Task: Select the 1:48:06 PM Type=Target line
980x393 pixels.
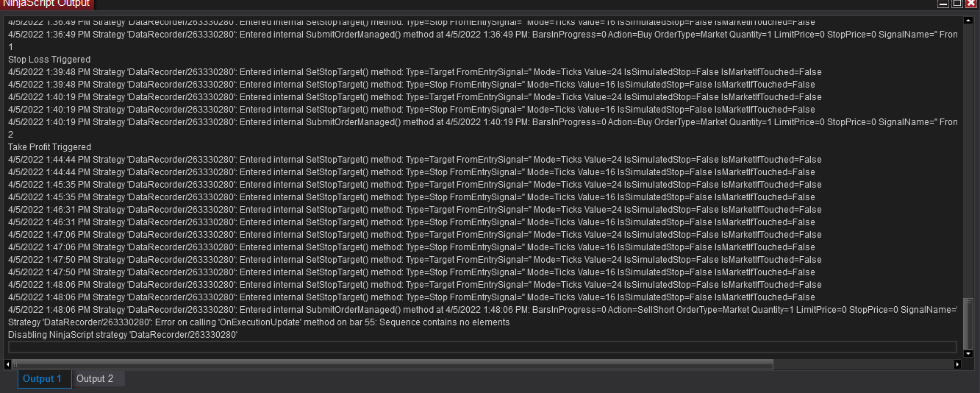Action: pos(415,285)
